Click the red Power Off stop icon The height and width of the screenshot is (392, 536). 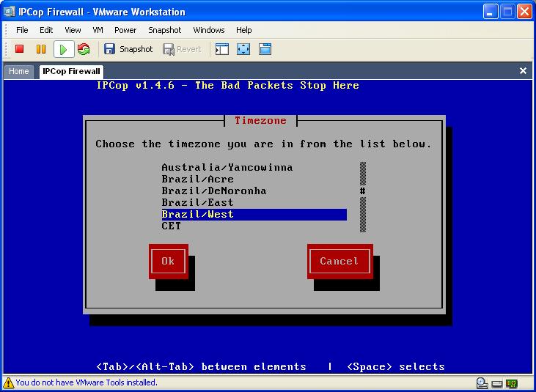(x=20, y=49)
